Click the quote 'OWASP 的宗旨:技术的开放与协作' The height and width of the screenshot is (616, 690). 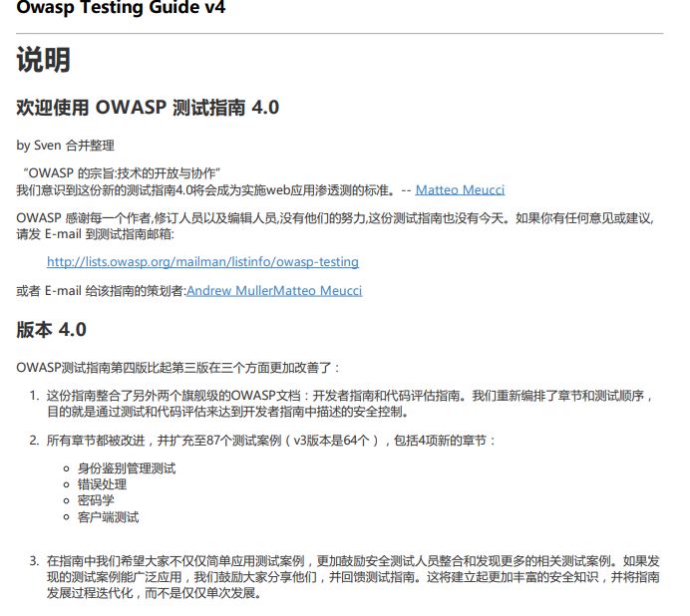click(x=122, y=173)
